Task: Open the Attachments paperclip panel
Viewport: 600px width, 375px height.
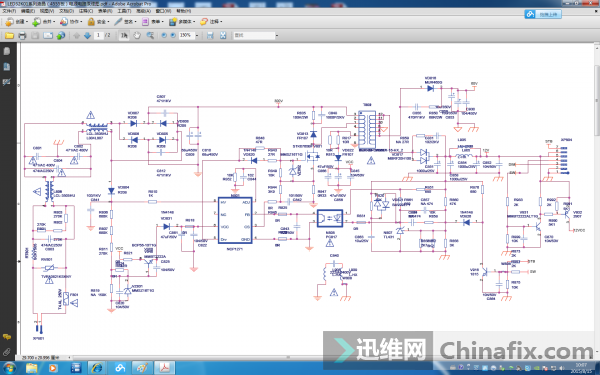Action: tap(7, 351)
